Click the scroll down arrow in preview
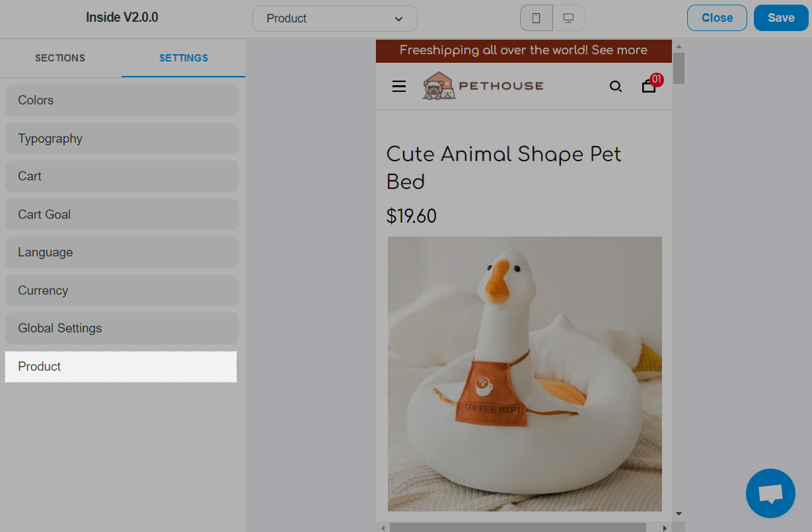 [x=679, y=513]
